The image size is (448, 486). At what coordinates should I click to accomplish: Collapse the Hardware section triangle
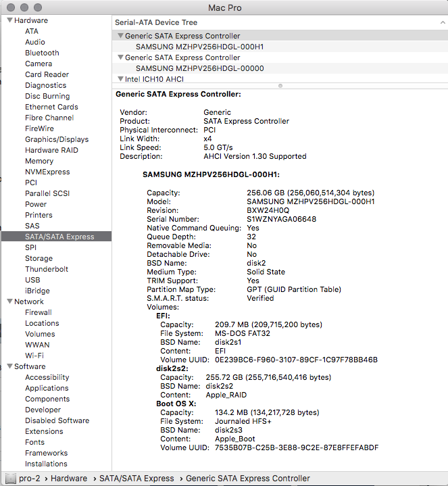pyautogui.click(x=10, y=20)
